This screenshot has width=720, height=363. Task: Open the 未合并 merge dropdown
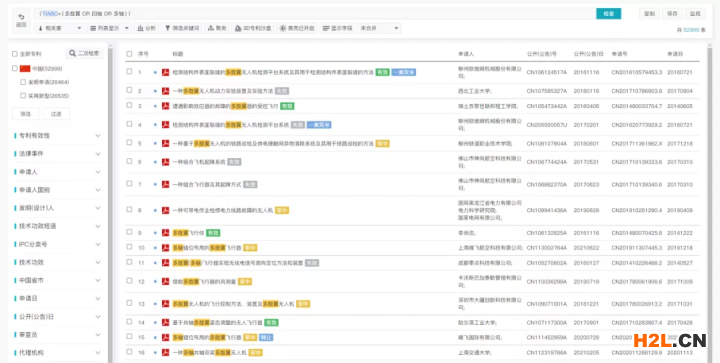pos(379,28)
